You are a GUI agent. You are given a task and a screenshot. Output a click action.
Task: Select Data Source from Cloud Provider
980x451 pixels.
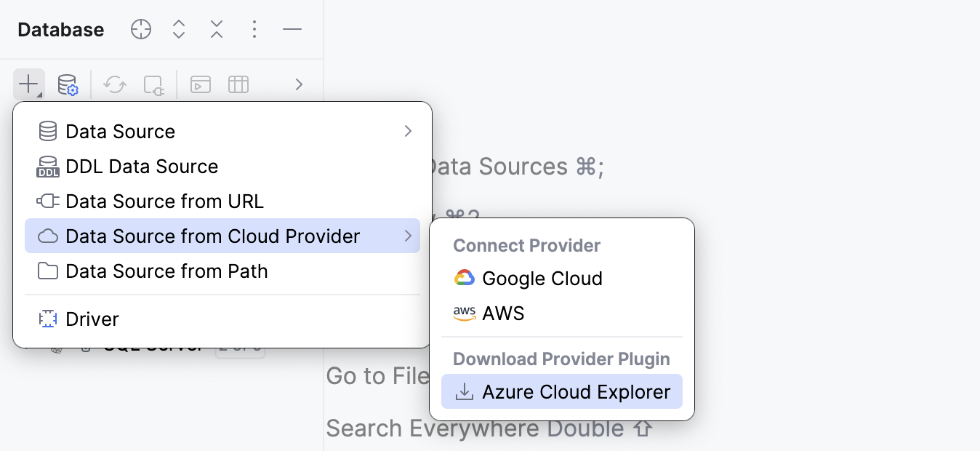click(x=213, y=236)
